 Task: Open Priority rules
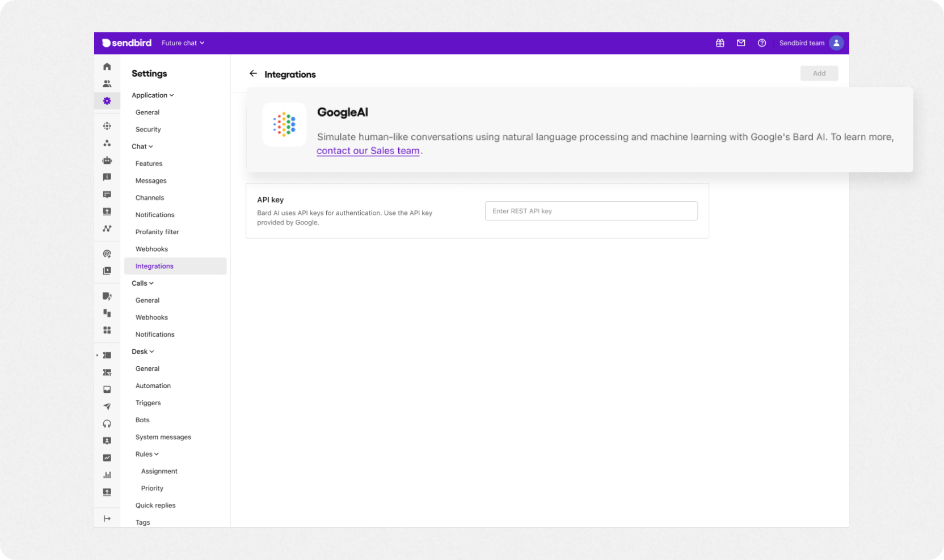(x=152, y=489)
